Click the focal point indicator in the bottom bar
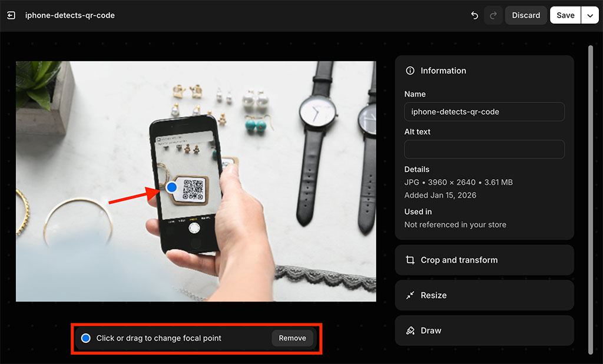Viewport: 603px width, 364px height. [85, 337]
